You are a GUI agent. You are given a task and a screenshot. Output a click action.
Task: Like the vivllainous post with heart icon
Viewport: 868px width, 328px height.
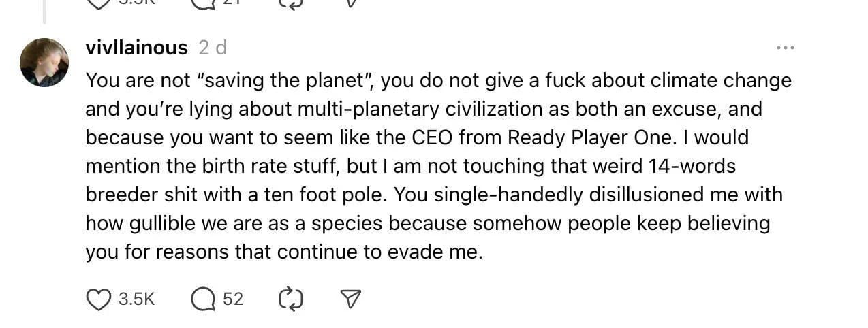tap(99, 299)
